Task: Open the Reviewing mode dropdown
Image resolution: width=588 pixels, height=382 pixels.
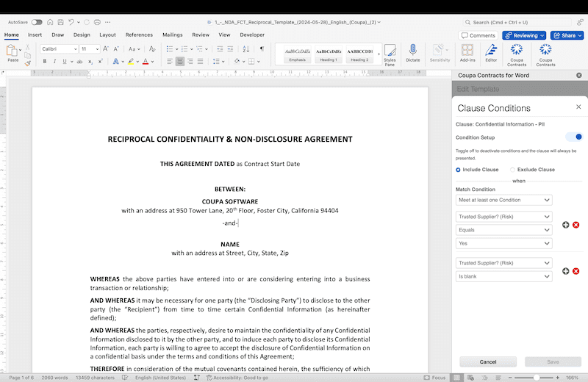Action: point(524,35)
